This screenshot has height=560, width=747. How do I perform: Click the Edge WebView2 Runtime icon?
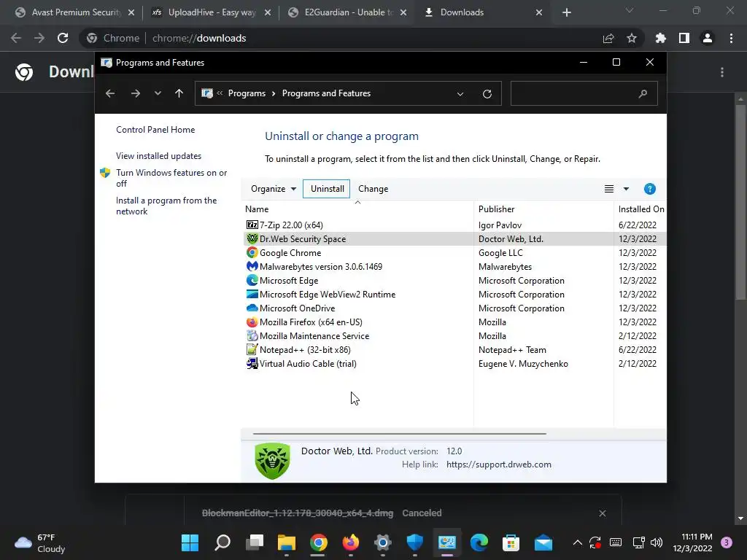(252, 294)
